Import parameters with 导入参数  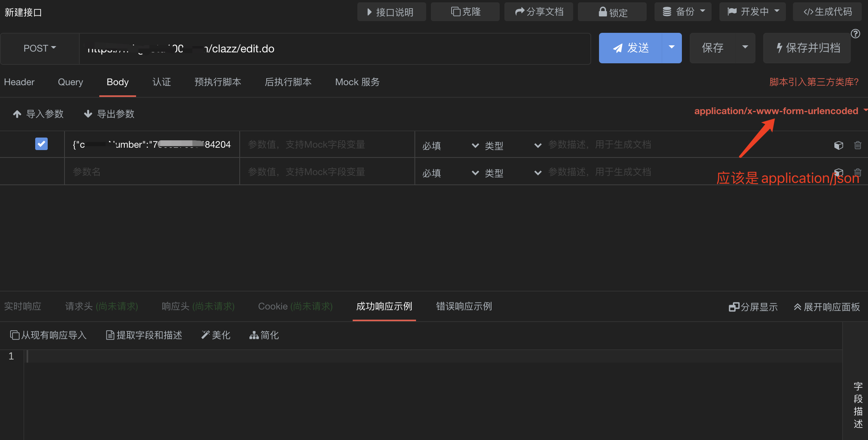click(x=38, y=114)
